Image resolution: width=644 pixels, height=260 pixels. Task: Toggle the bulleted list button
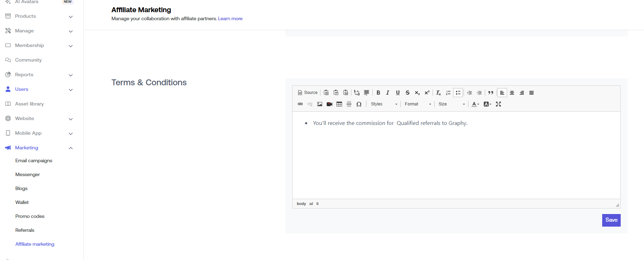[458, 93]
